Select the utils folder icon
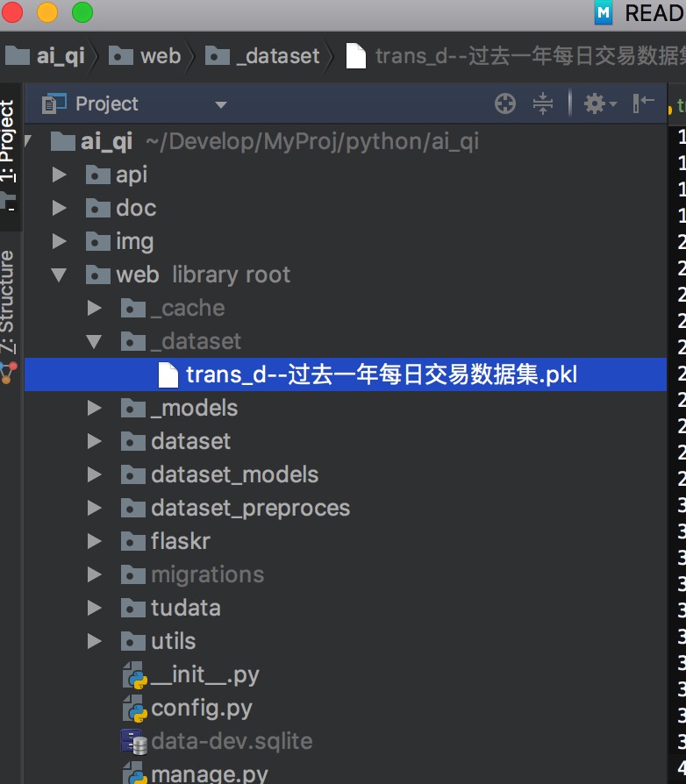The height and width of the screenshot is (784, 686). (133, 641)
